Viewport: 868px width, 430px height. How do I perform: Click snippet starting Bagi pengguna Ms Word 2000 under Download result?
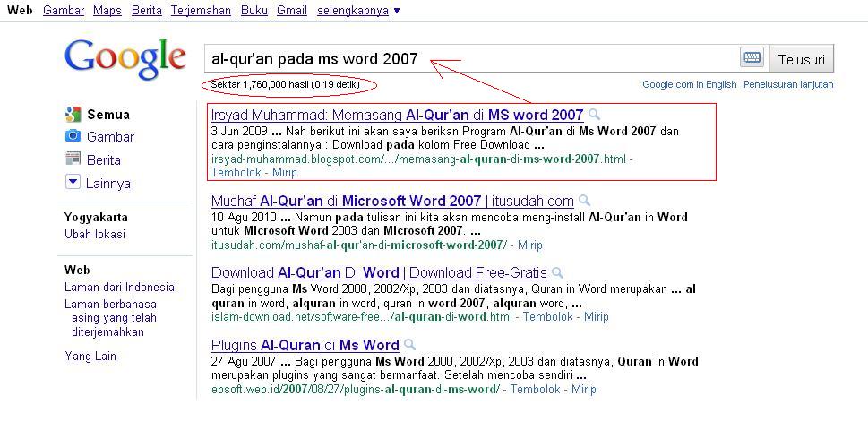(453, 297)
